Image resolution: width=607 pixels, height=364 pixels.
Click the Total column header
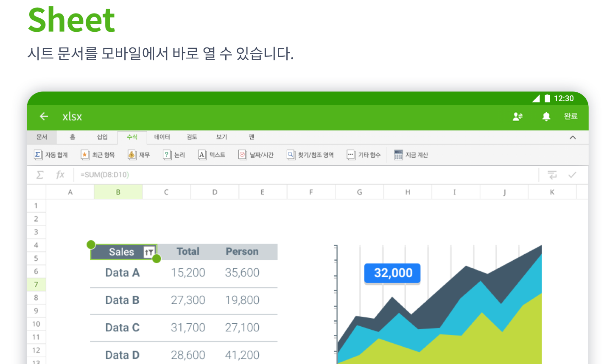click(x=188, y=252)
